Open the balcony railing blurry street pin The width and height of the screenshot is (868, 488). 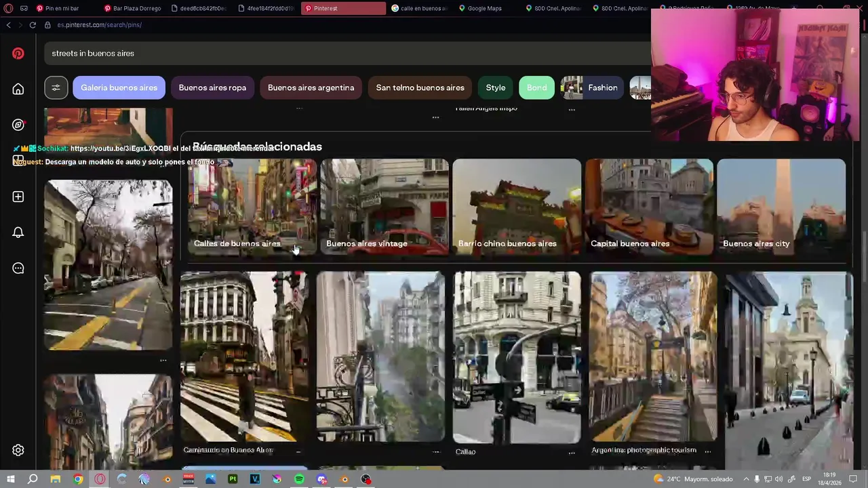[x=380, y=357]
